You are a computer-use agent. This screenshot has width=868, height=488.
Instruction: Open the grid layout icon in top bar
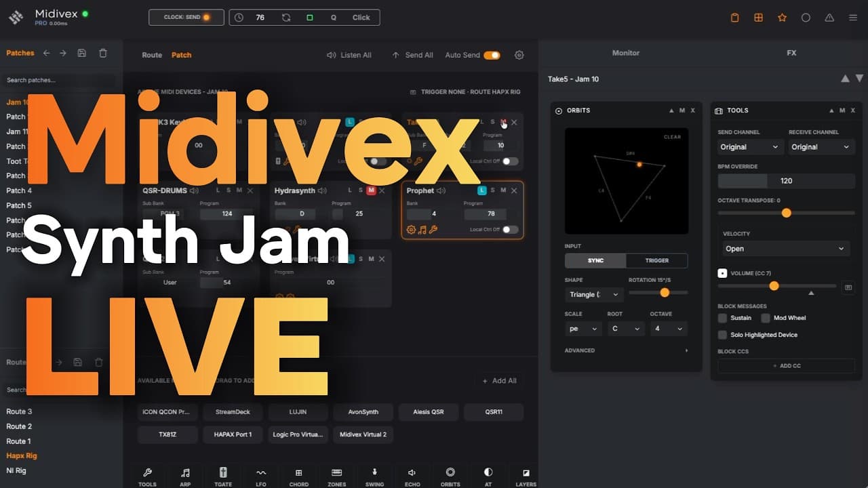coord(758,18)
